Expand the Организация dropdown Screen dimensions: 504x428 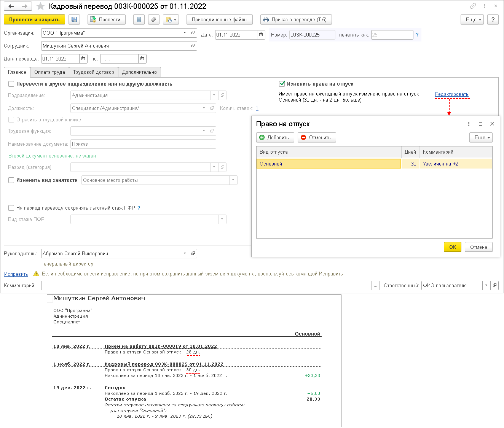tap(185, 33)
